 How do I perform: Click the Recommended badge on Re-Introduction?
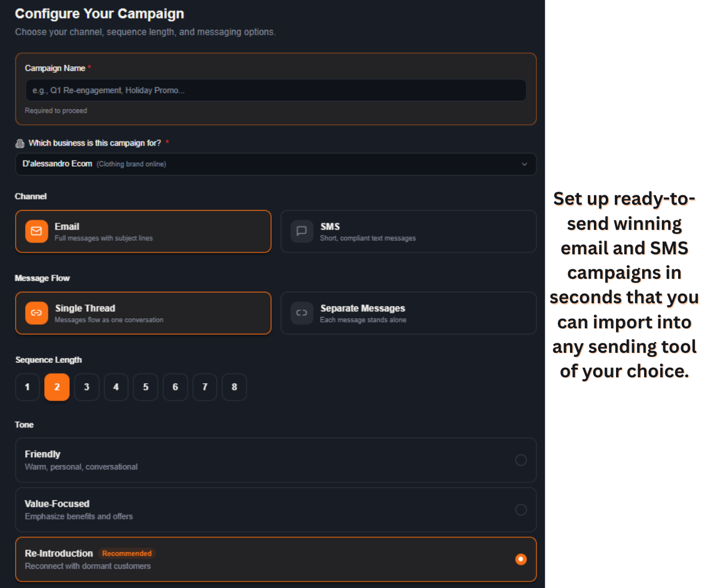pyautogui.click(x=127, y=553)
